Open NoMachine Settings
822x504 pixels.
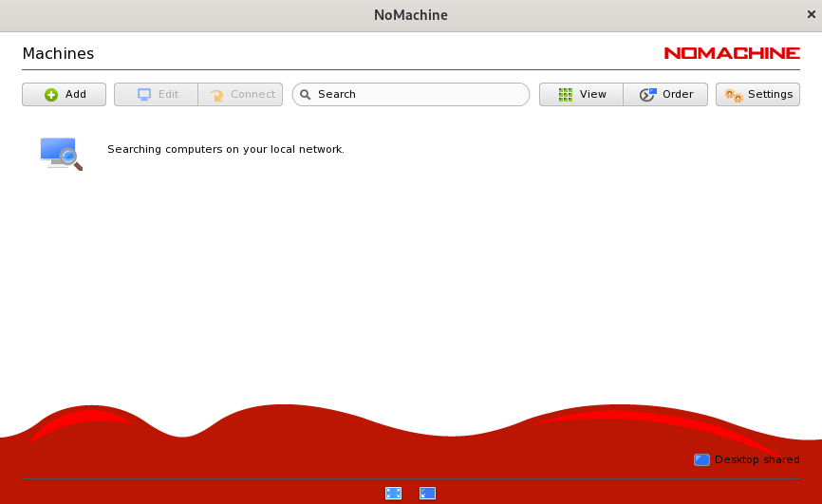pos(758,94)
